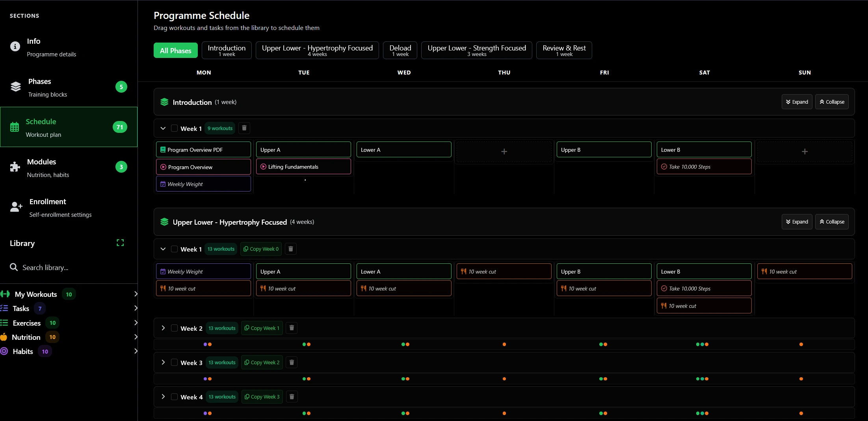Viewport: 868px width, 421px height.
Task: Select Upper Lower Hypertrophy Focused tab
Action: click(x=317, y=50)
